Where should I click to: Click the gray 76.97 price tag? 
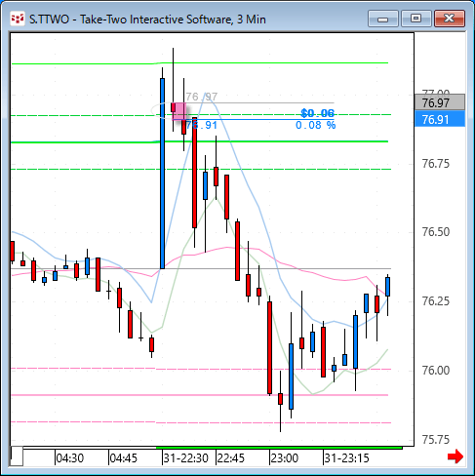440,102
